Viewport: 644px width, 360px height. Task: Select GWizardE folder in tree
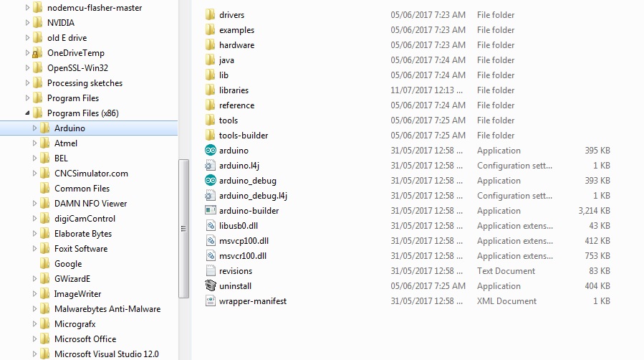click(x=72, y=279)
